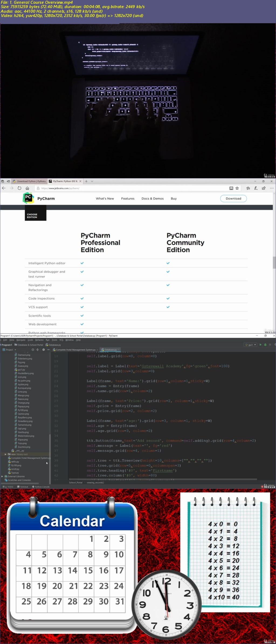Open the reading view book icon
The width and height of the screenshot is (276, 644).
[x=231, y=188]
